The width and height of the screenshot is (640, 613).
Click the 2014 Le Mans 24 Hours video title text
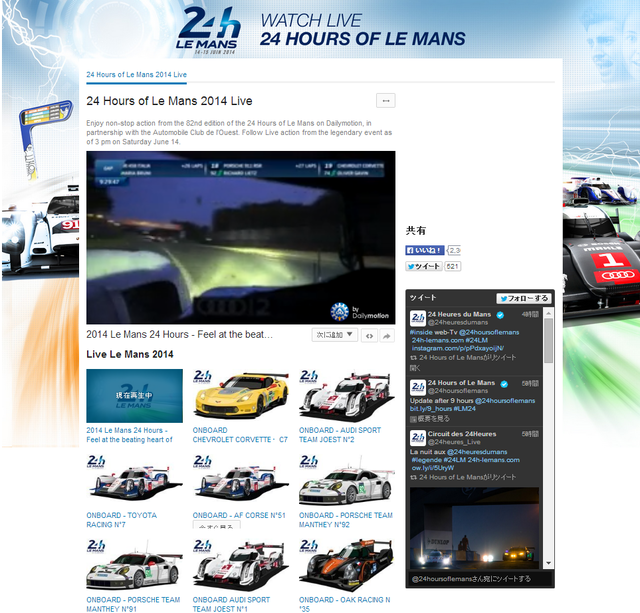point(179,335)
